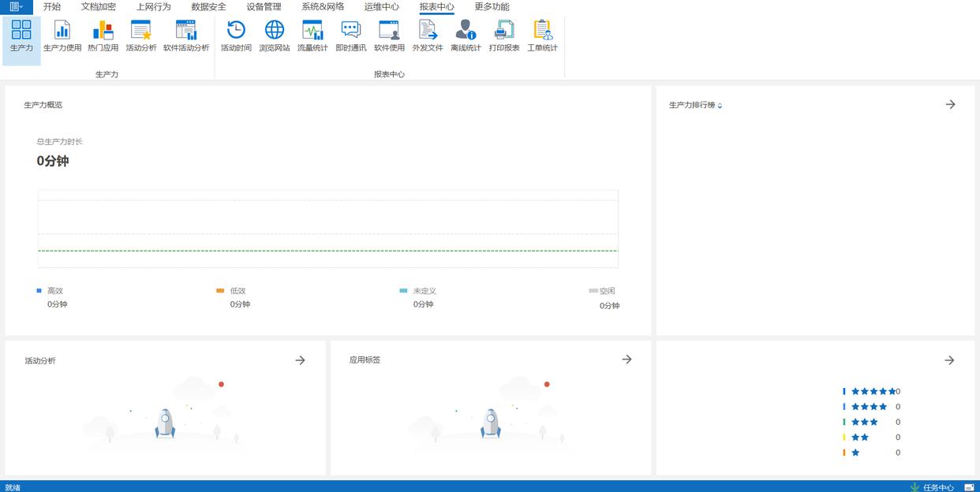Expand the application menu button at top-left
Screen dimensions: 980x492
point(16,7)
